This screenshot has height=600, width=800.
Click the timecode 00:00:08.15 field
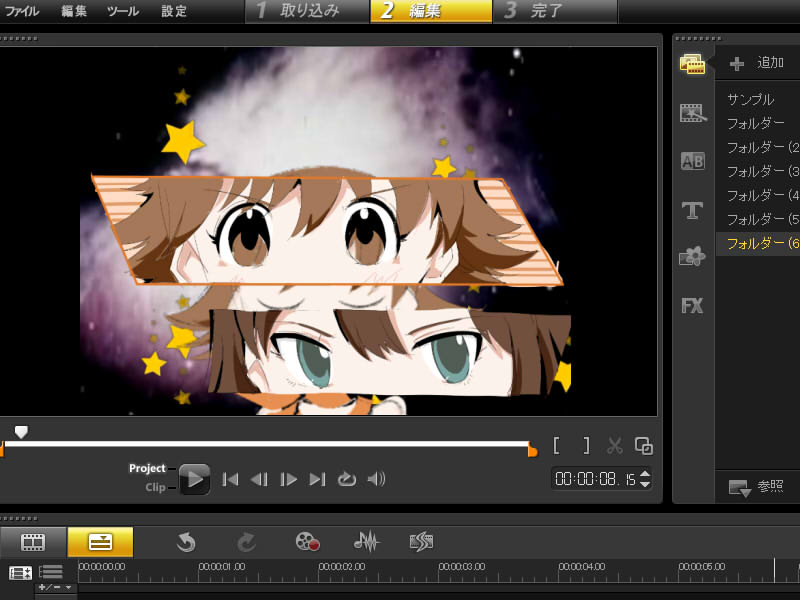click(595, 479)
